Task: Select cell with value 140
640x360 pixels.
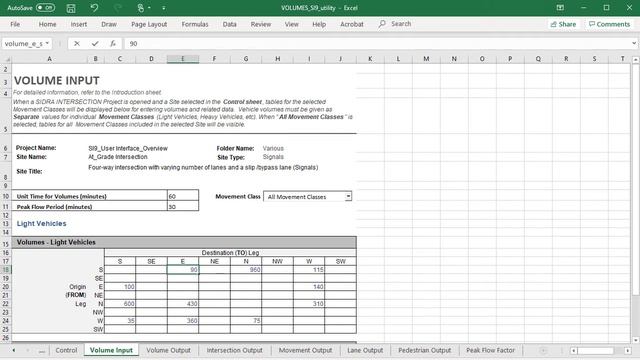Action: click(x=309, y=287)
